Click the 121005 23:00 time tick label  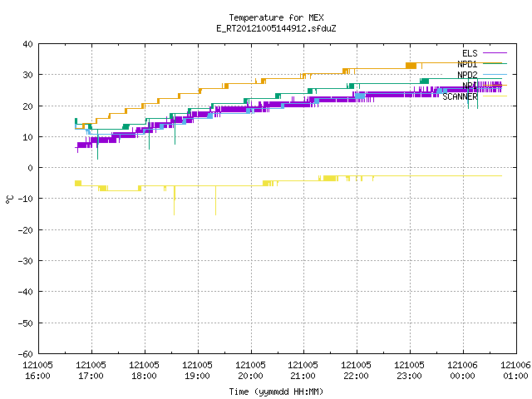pyautogui.click(x=410, y=371)
